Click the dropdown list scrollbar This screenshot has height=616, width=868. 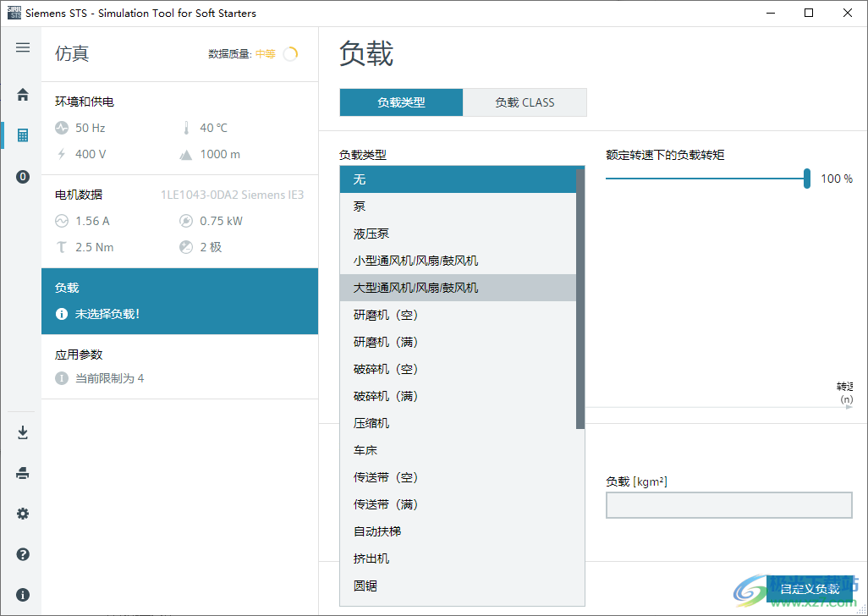click(x=580, y=299)
